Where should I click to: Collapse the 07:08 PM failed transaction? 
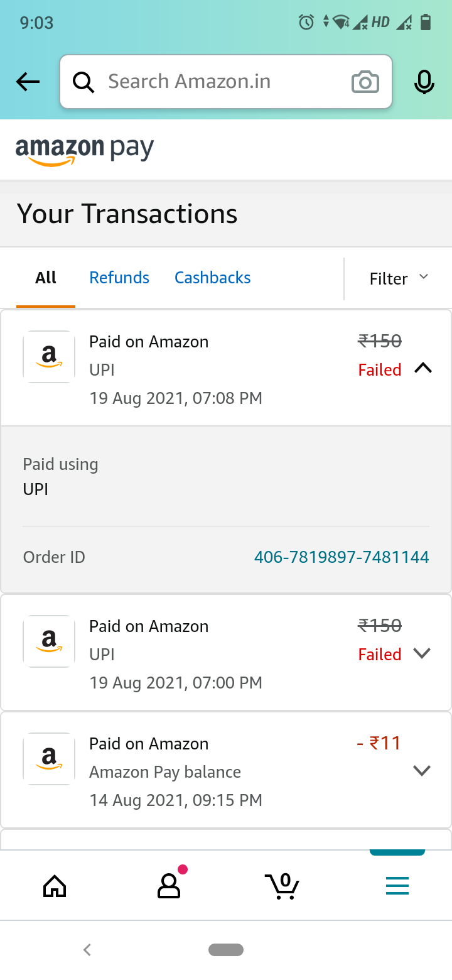pyautogui.click(x=423, y=369)
